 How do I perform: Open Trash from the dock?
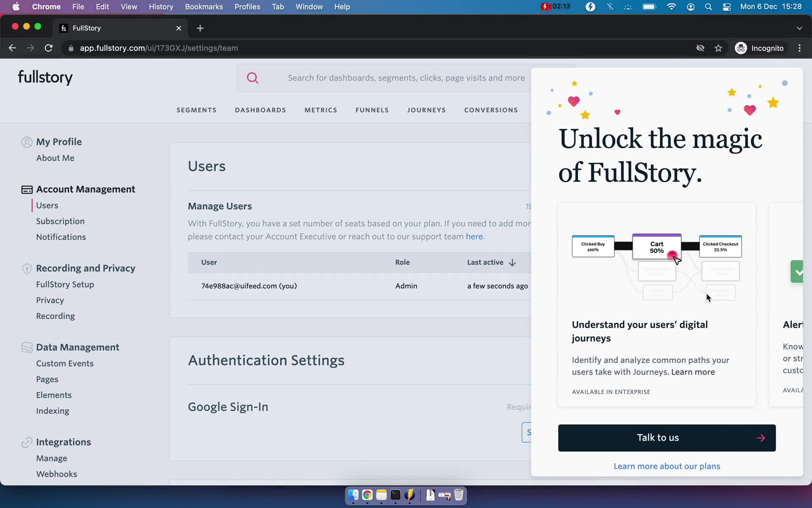point(458,495)
